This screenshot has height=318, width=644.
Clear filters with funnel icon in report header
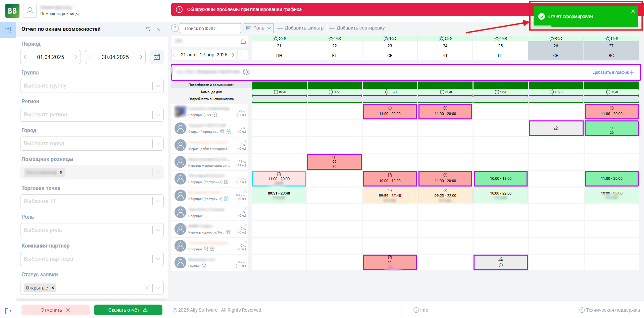(x=148, y=29)
